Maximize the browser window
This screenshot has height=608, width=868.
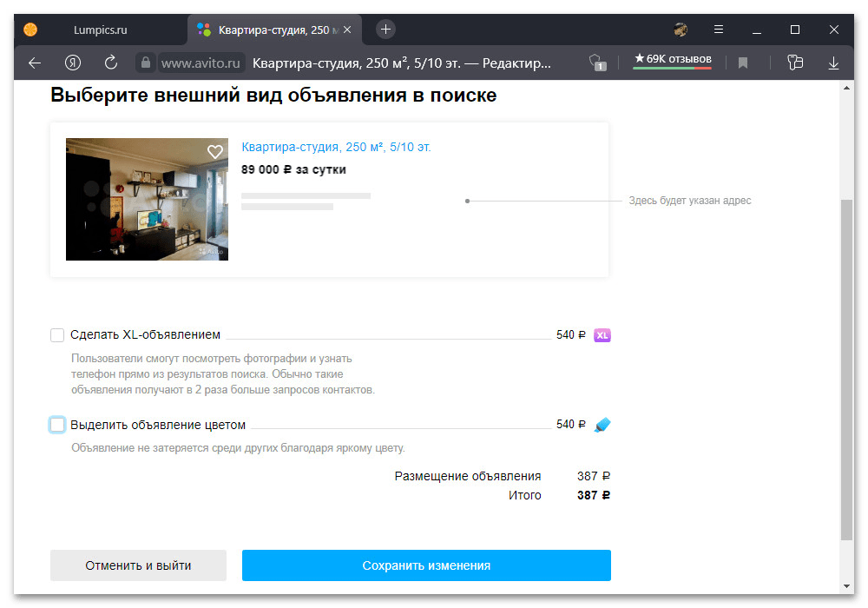795,30
